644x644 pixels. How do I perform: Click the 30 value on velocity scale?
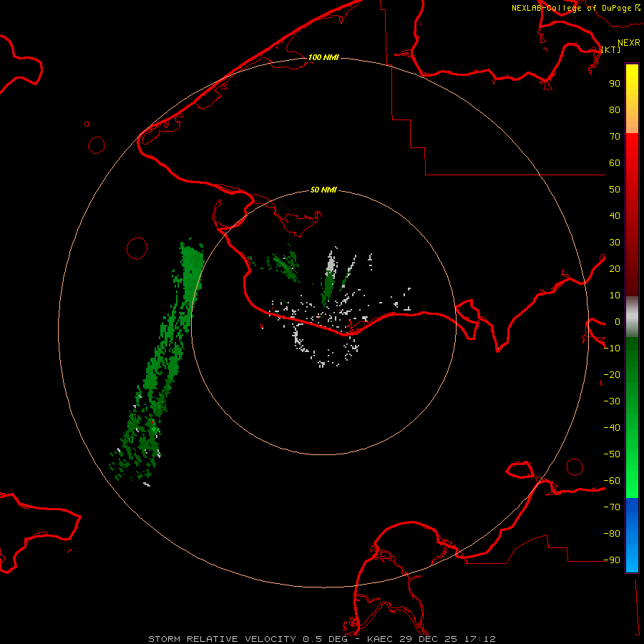(x=615, y=243)
